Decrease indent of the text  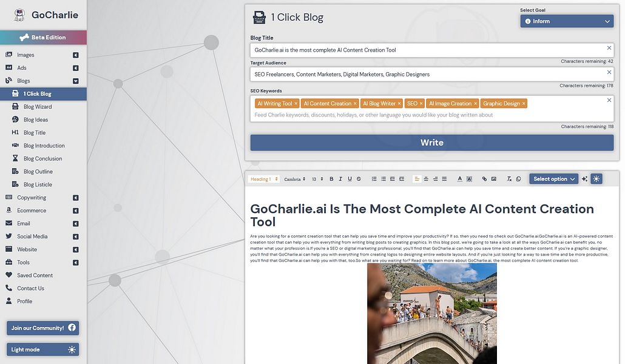point(392,179)
